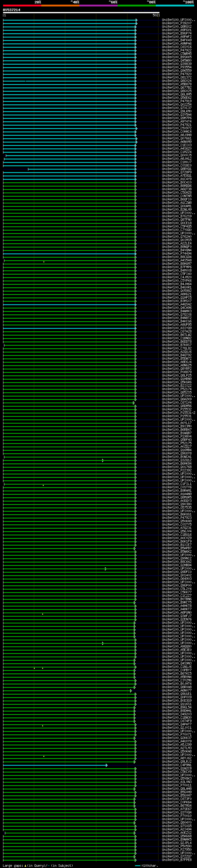The image size is (197, 868).
Task: Select the UniRef100_C0STY6 label
Action: pos(177,487)
